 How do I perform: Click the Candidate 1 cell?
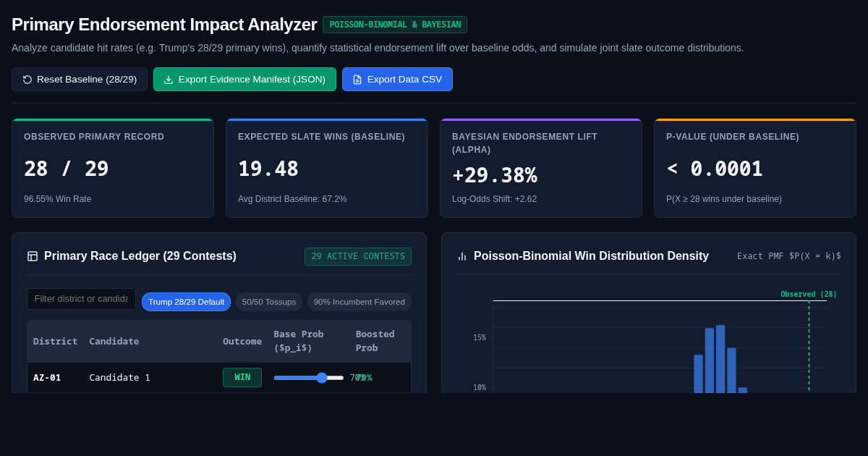click(119, 377)
